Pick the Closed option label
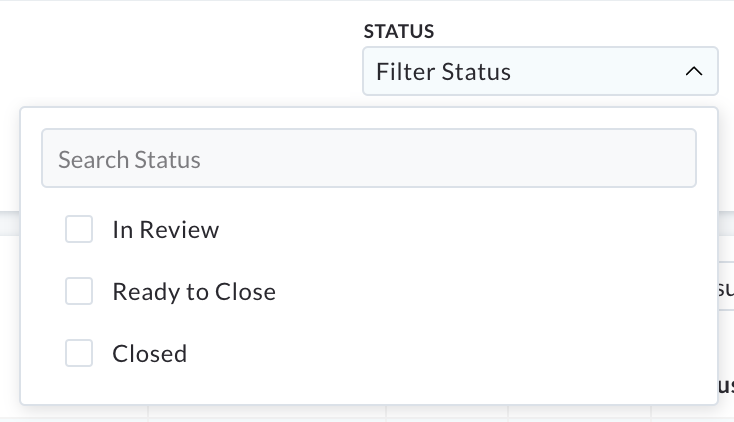Viewport: 734px width, 422px height. [150, 354]
